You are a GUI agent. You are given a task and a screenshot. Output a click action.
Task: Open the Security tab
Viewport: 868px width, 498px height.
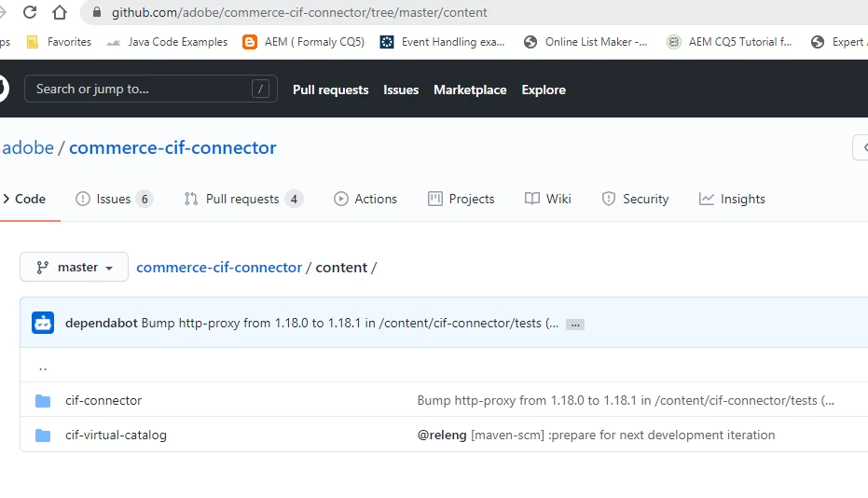click(635, 199)
